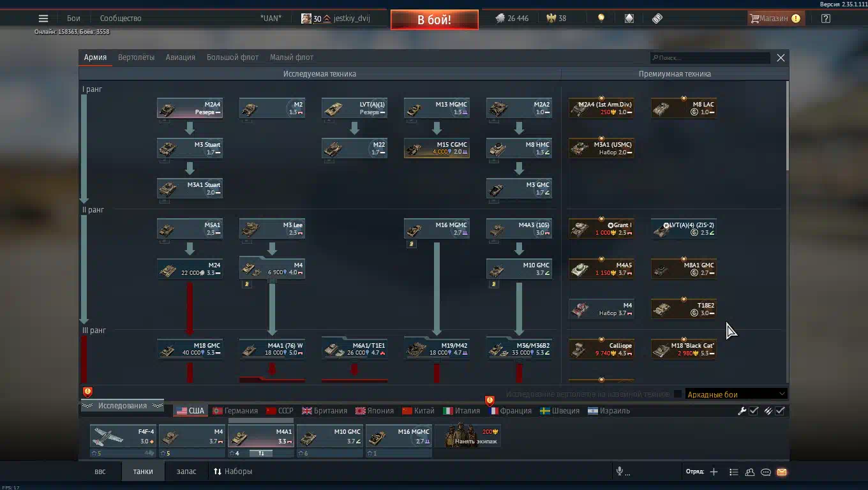Switch to the Армия tab
The image size is (868, 490).
click(95, 57)
